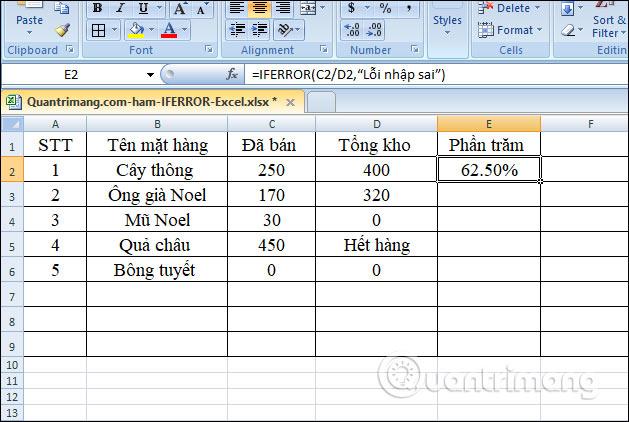Click the Fill down icon in Editing
This screenshot has width=629, height=422.
pos(567,8)
